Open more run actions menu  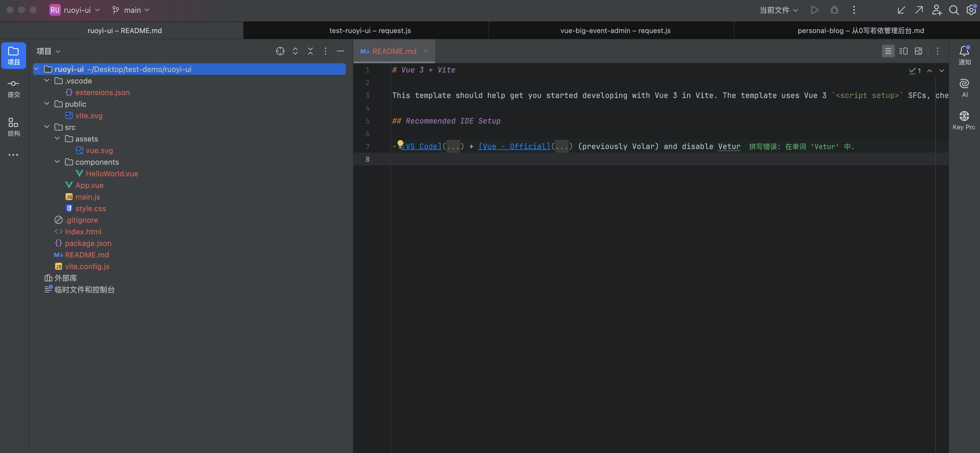854,10
